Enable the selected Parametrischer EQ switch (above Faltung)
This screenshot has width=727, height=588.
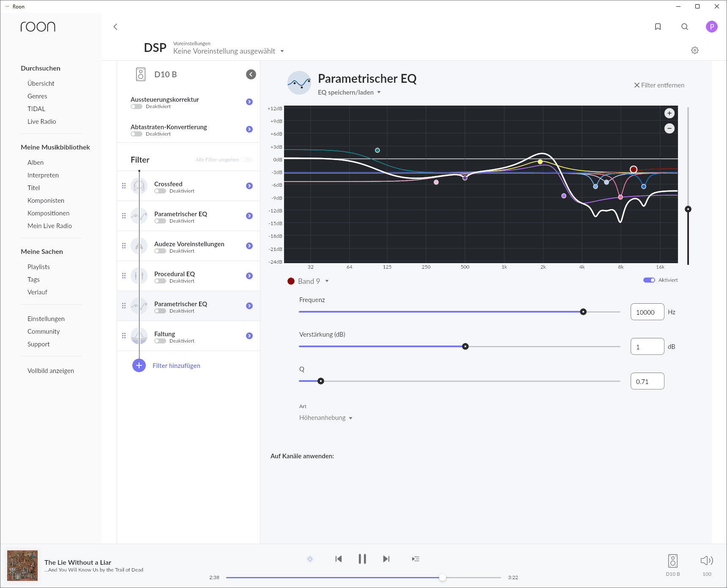coord(160,311)
